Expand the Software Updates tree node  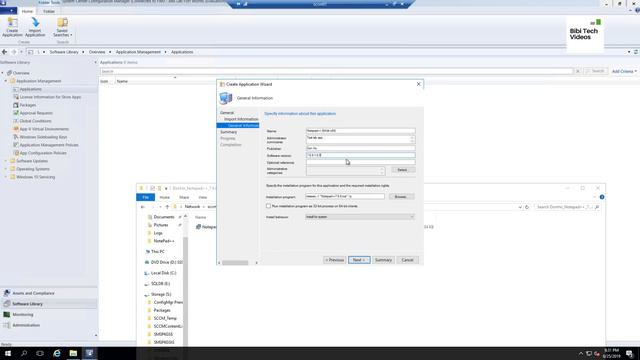[6, 161]
